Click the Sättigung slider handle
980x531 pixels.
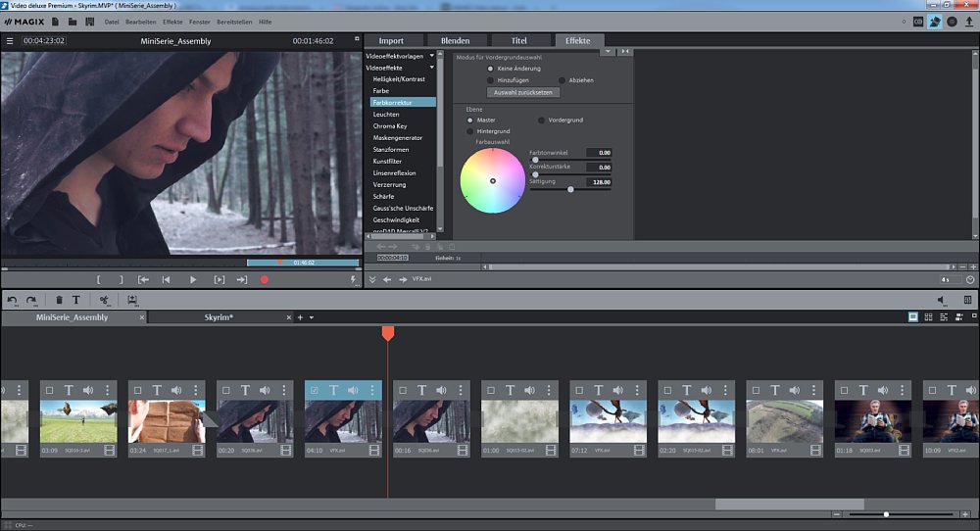pyautogui.click(x=570, y=189)
